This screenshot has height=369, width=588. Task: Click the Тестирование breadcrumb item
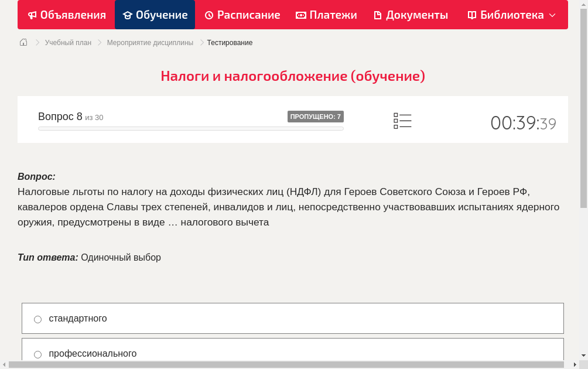click(x=229, y=42)
